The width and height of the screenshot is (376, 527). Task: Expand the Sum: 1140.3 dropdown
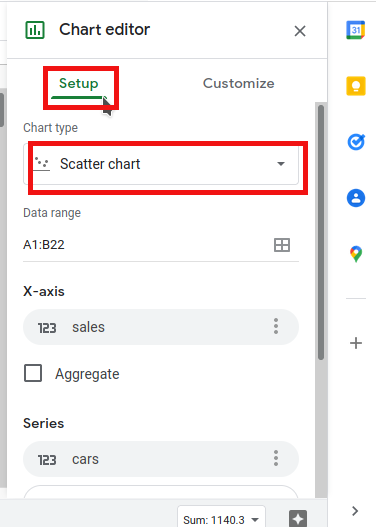tap(221, 519)
